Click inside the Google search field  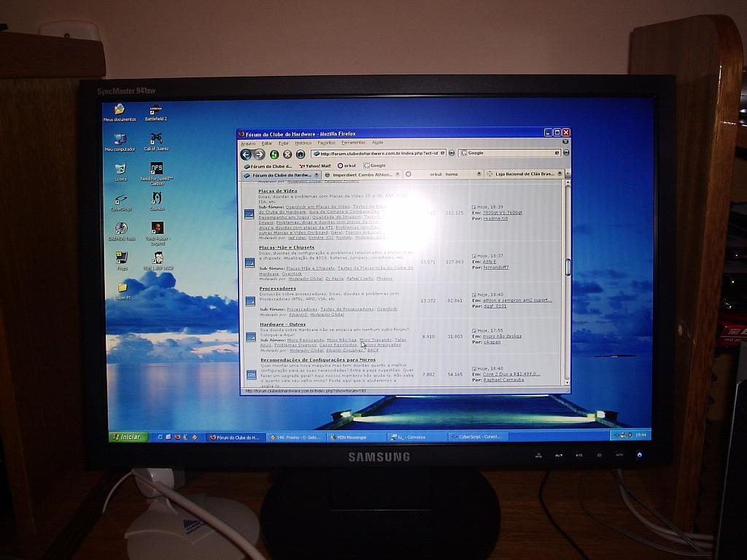click(509, 153)
